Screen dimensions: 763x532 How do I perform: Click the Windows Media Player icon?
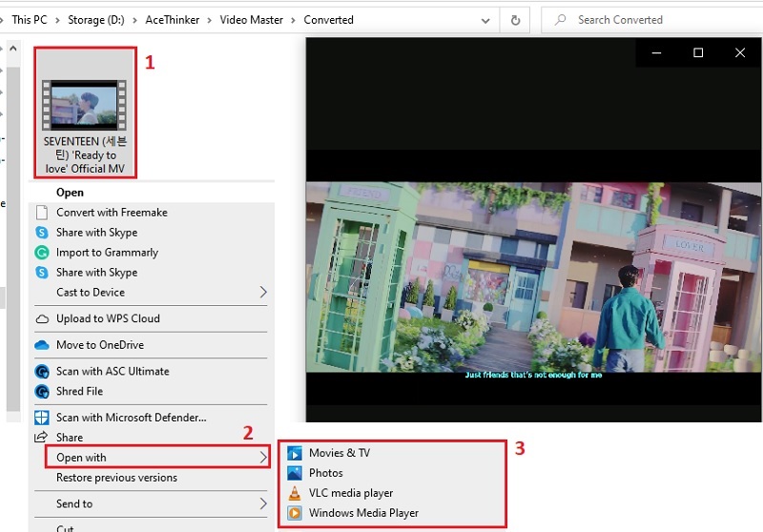(295, 513)
